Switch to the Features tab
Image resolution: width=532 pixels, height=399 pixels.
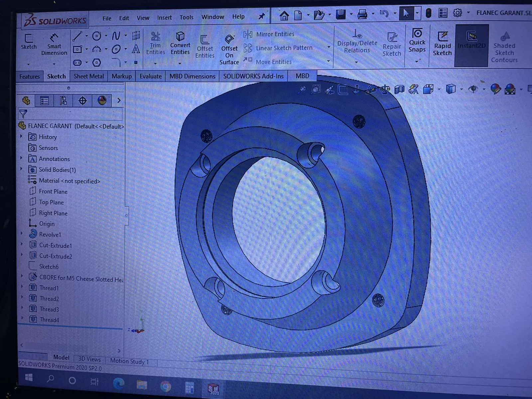coord(30,76)
